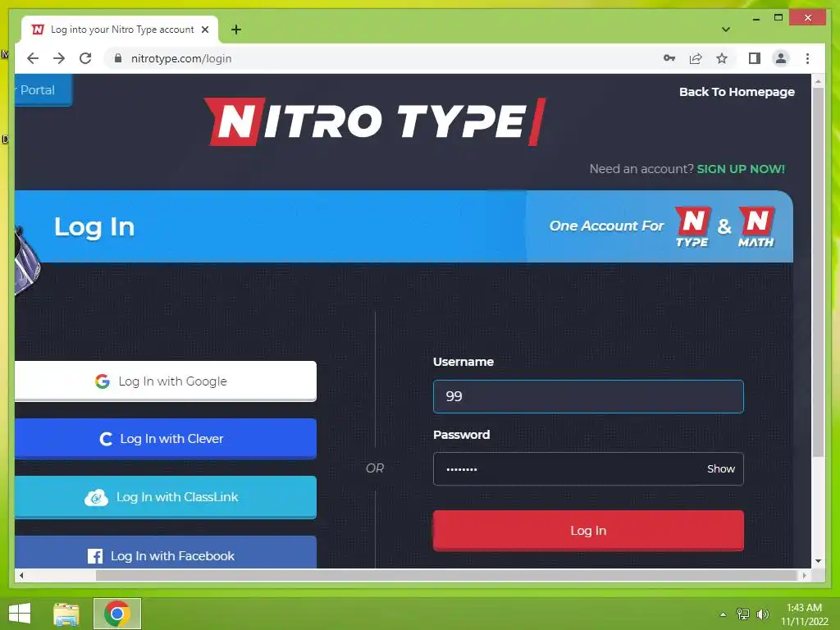The width and height of the screenshot is (840, 630).
Task: Close the Nitro Type login tab
Action: [204, 30]
